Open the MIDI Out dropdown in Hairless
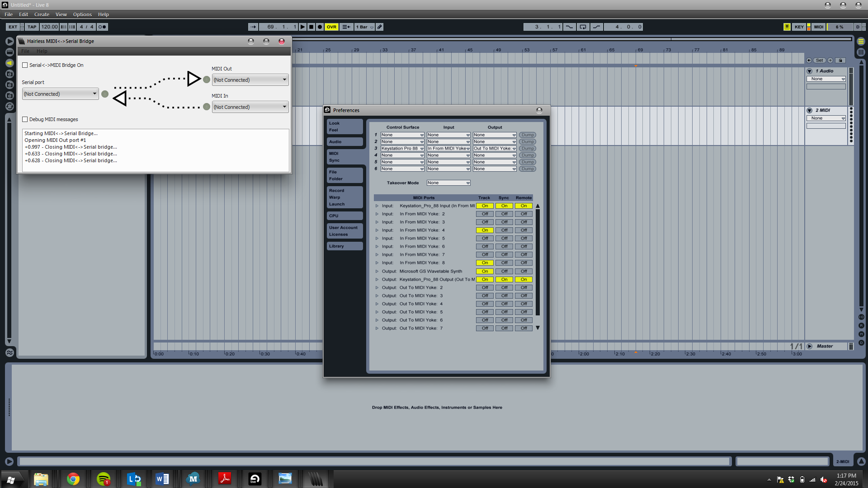868x488 pixels. 250,80
